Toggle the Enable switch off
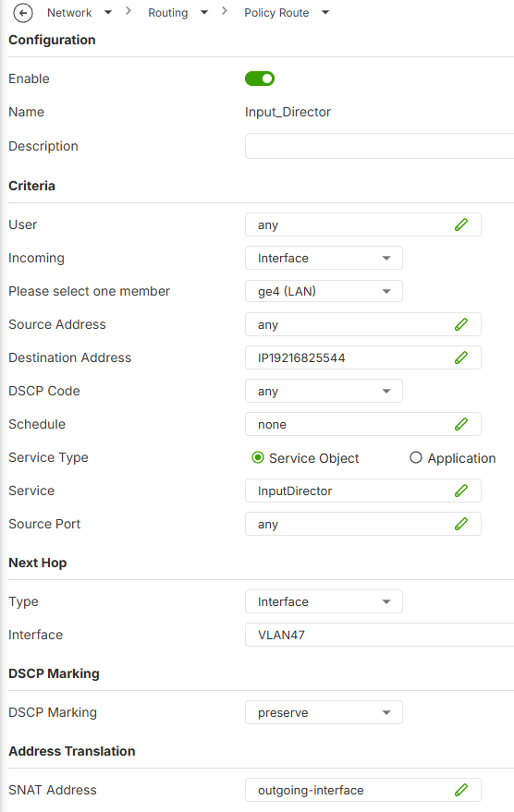Screen dimensions: 514x812 (x=260, y=79)
